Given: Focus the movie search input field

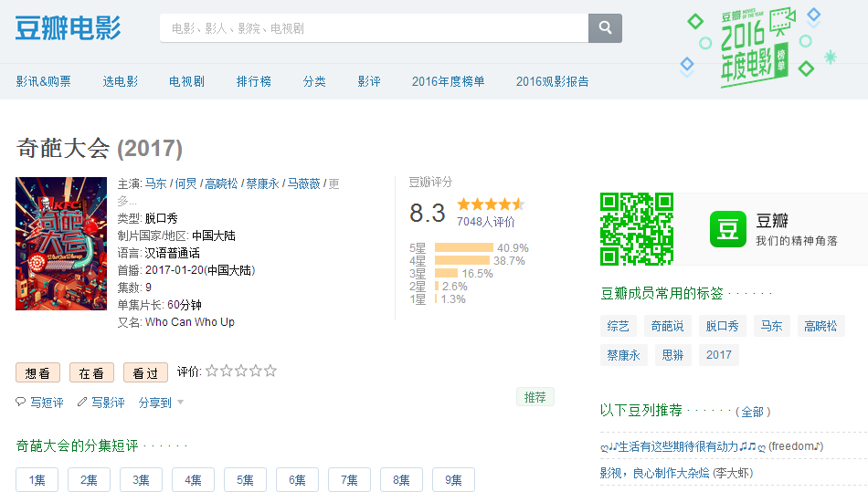Looking at the screenshot, I should pyautogui.click(x=375, y=28).
